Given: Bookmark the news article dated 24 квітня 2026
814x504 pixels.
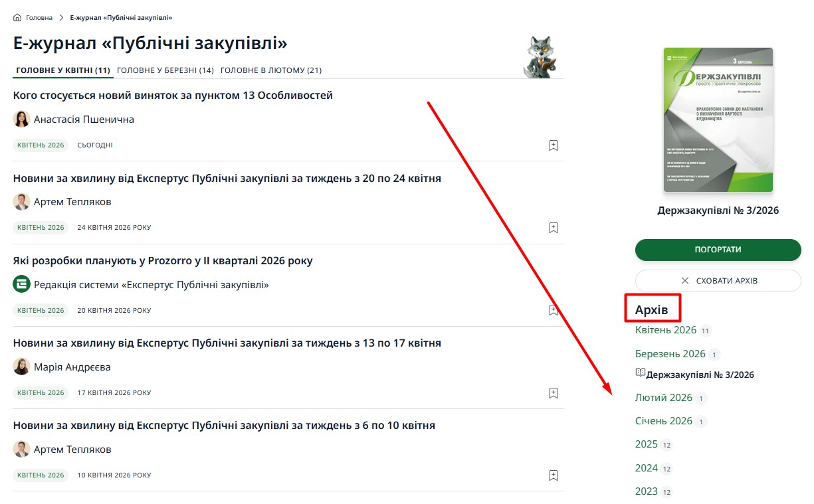Looking at the screenshot, I should pos(554,228).
